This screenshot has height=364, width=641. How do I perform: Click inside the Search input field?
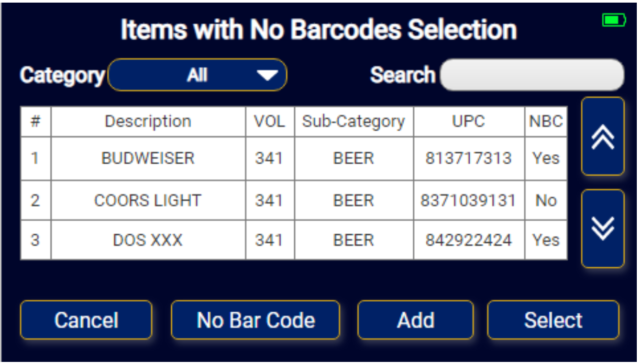pos(532,75)
